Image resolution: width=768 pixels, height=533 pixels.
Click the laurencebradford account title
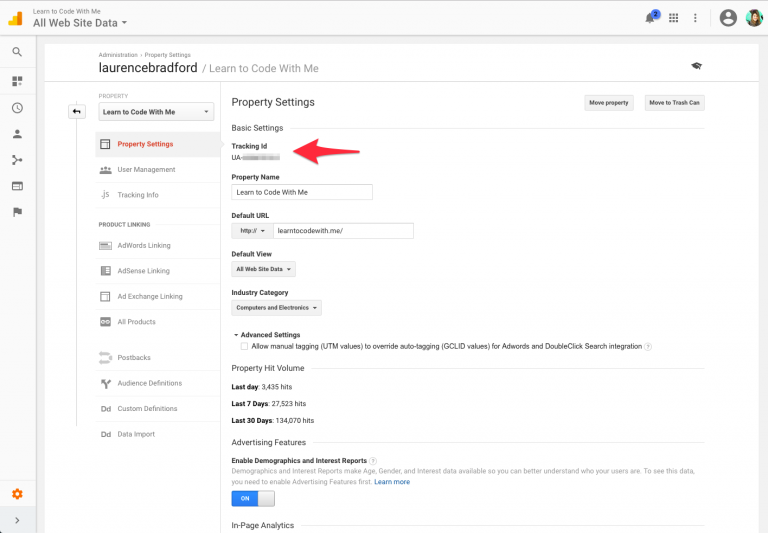[148, 68]
